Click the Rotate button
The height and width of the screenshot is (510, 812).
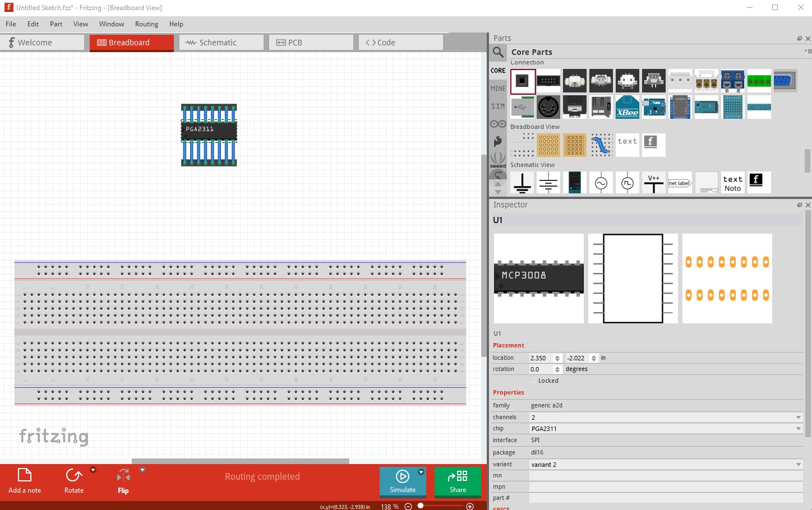pos(74,481)
